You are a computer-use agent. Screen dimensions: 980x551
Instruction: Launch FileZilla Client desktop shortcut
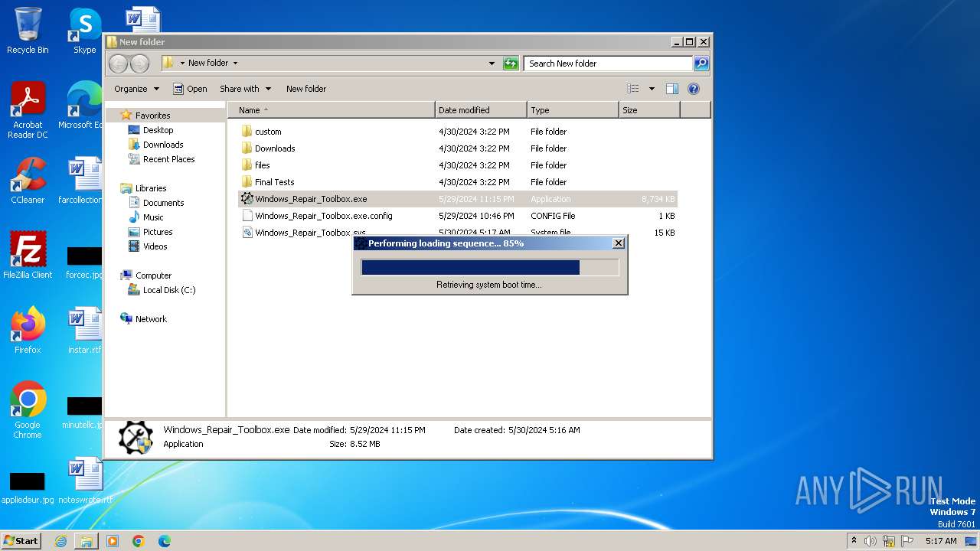(x=28, y=256)
